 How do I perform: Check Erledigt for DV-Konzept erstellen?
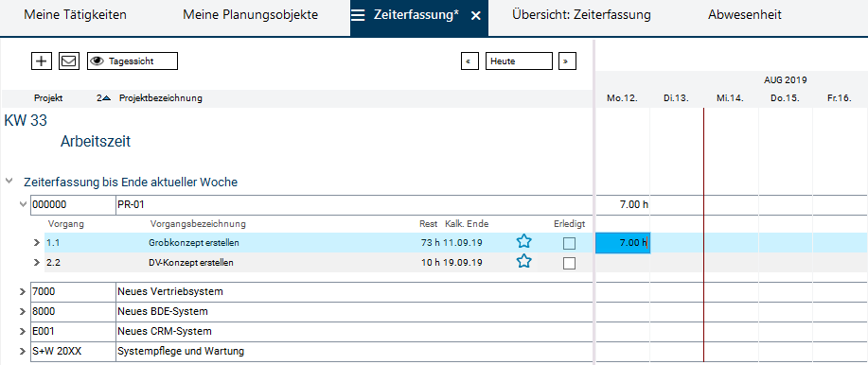(x=569, y=263)
